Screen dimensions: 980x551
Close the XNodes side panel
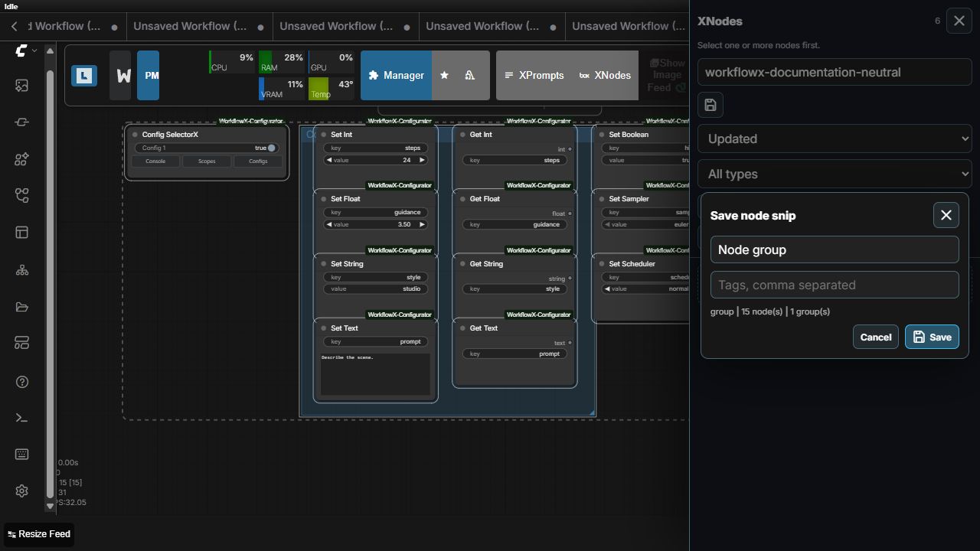coord(959,21)
